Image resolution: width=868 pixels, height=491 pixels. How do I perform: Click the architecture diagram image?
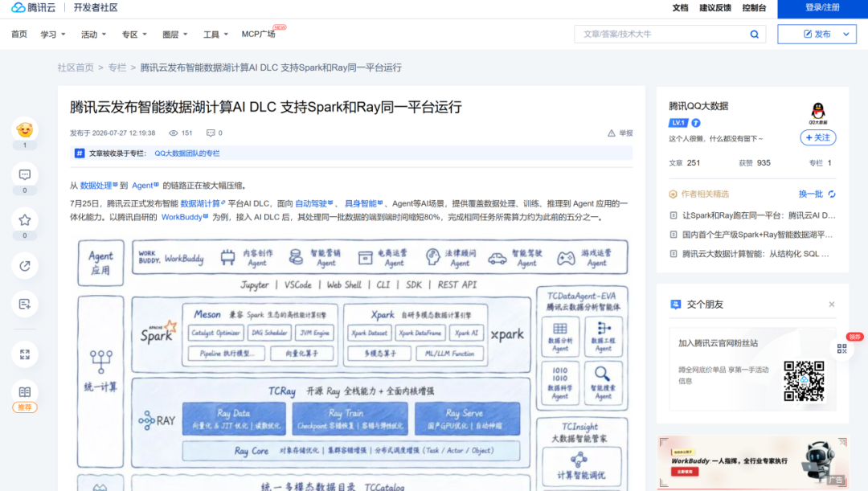click(x=353, y=364)
